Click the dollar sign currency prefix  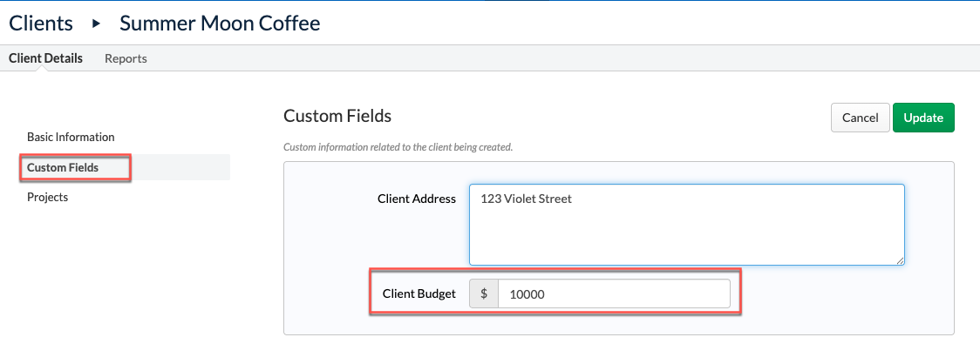484,293
